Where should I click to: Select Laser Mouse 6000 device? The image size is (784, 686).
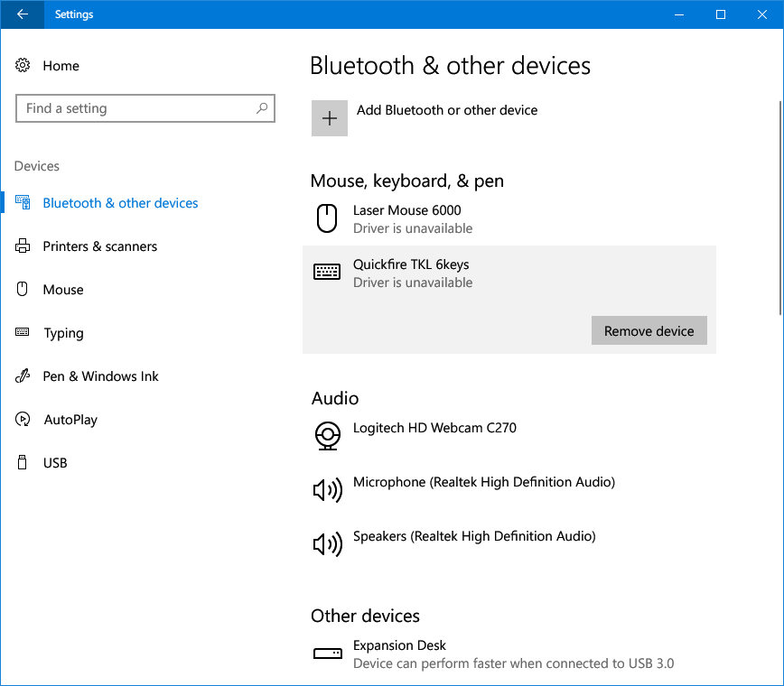click(x=509, y=218)
